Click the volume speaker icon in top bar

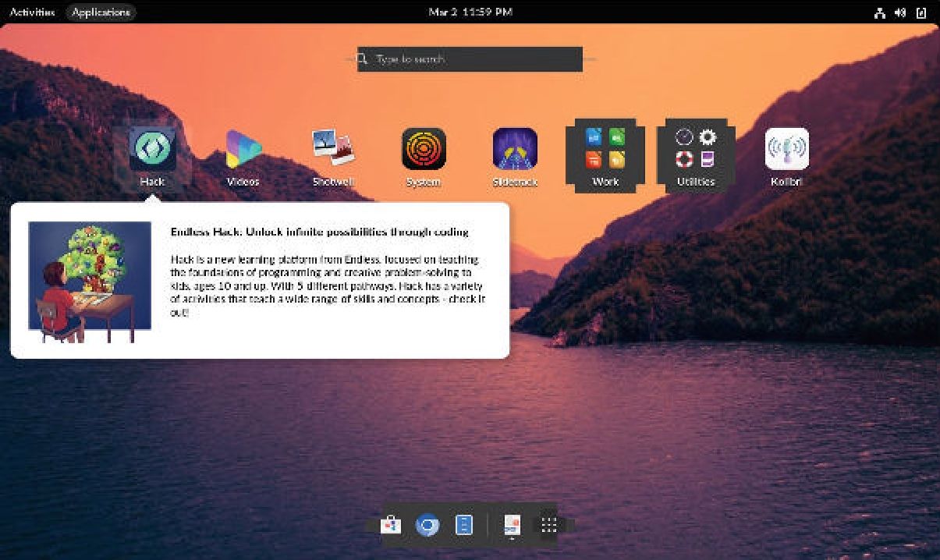tap(900, 12)
